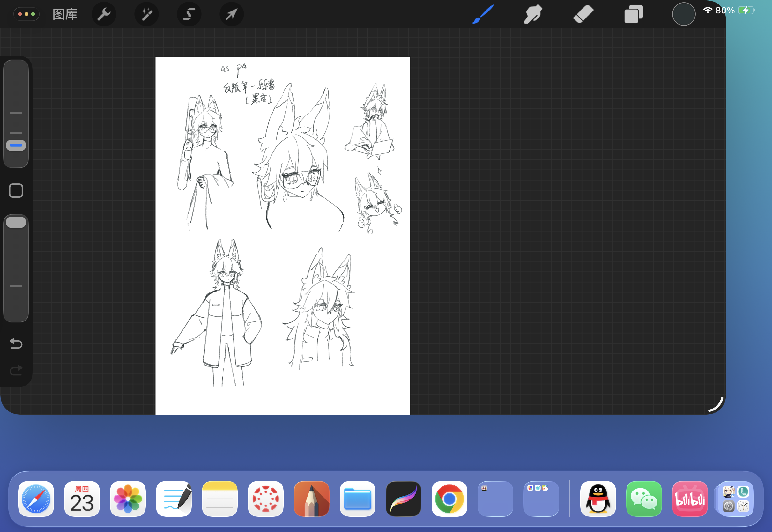Open the dock folder with three apps

pos(541,499)
